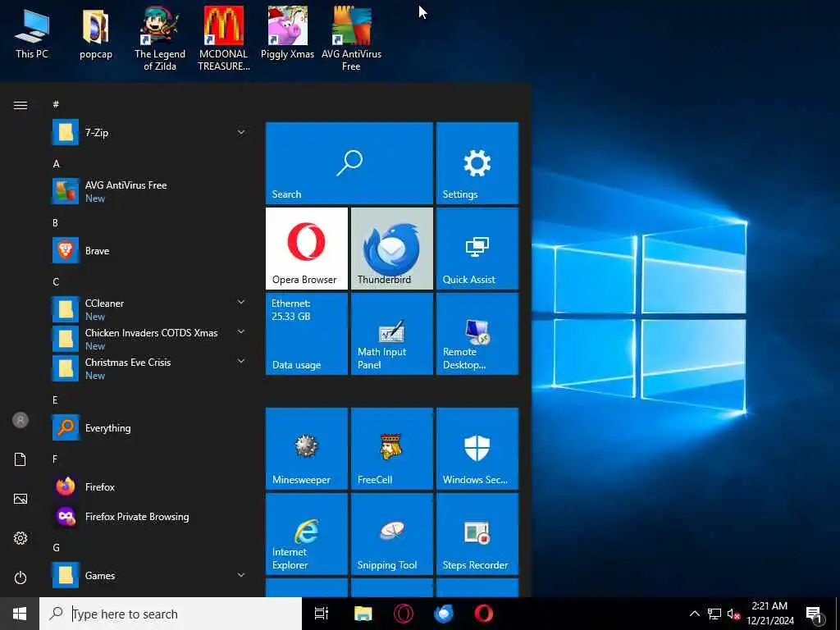Click the Windows Start button
The image size is (840, 630).
pyautogui.click(x=20, y=614)
